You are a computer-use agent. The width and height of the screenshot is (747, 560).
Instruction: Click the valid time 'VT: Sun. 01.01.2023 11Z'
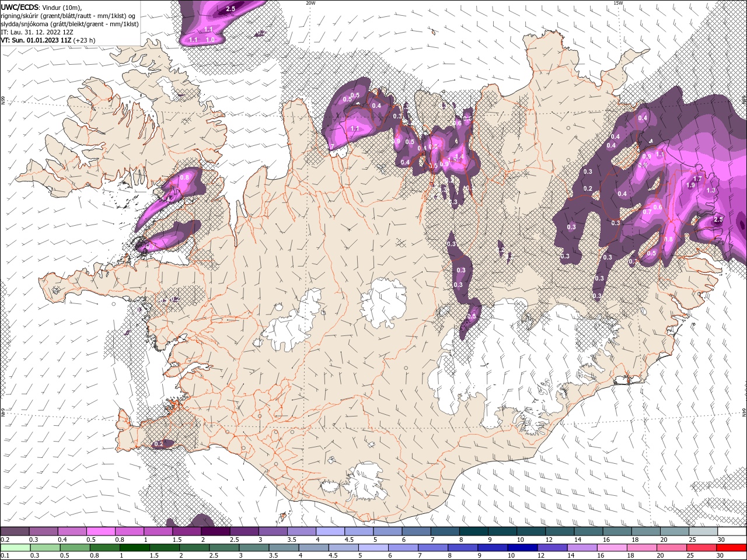tap(36, 40)
